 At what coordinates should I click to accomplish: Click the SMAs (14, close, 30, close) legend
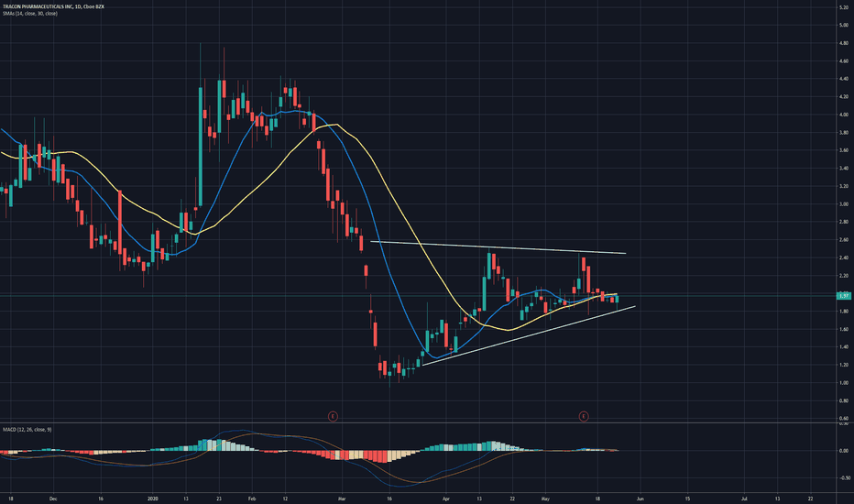(x=30, y=13)
